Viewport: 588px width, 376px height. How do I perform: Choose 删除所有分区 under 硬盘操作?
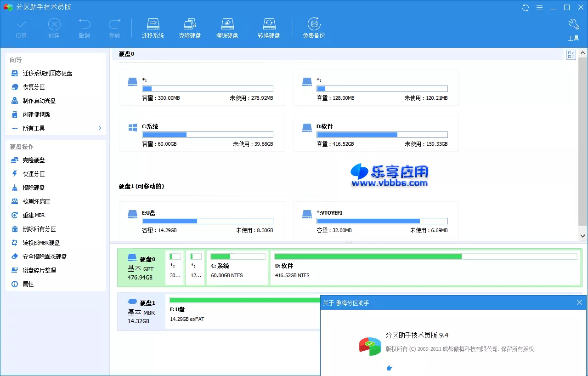click(37, 228)
